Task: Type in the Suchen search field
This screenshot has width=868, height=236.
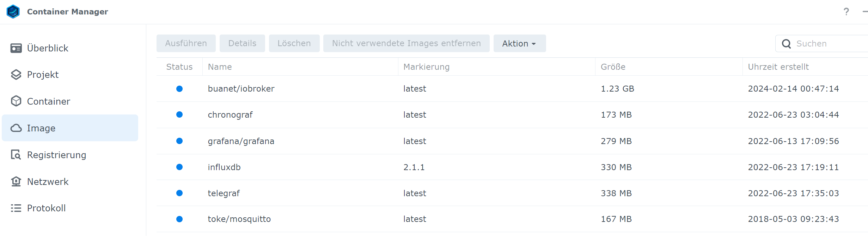Action: [829, 44]
